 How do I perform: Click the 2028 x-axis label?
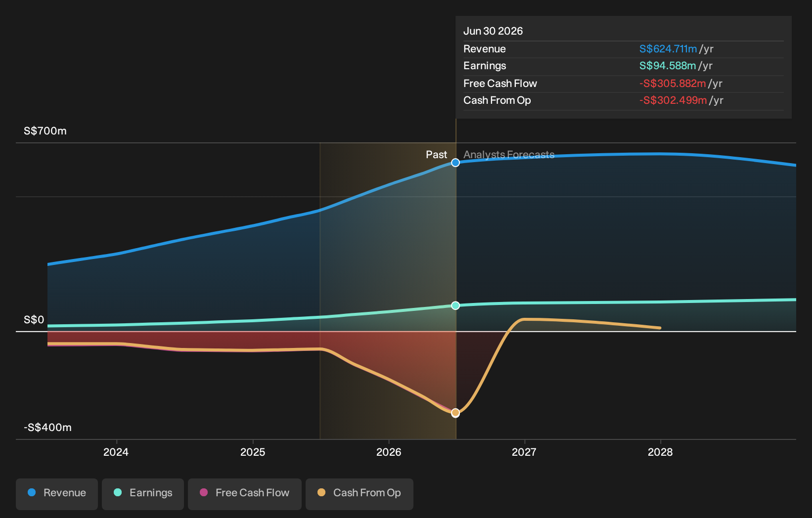click(x=660, y=452)
